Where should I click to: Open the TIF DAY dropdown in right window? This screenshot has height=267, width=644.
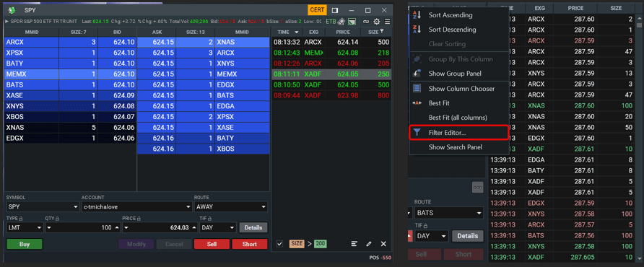coord(431,236)
